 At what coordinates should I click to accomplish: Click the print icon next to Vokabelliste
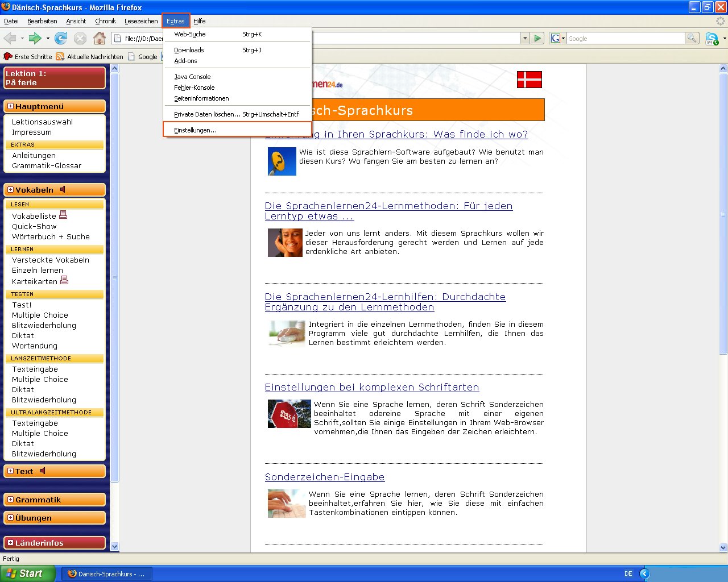(x=63, y=215)
